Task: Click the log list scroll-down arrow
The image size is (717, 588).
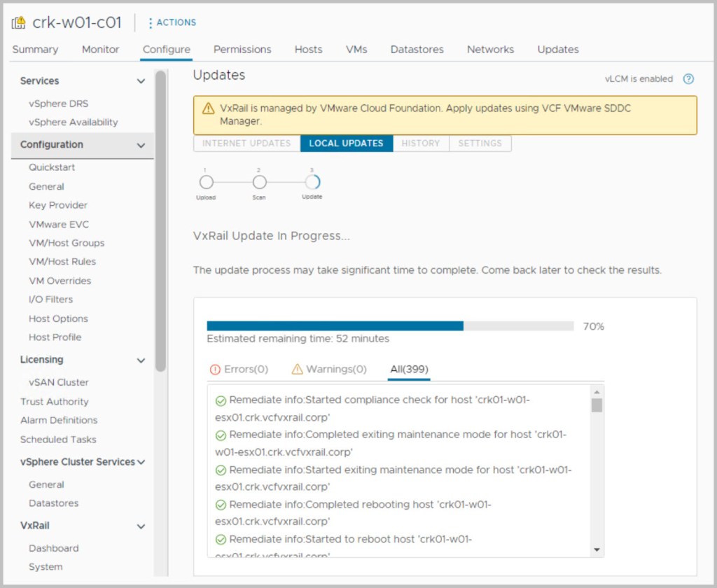Action: (597, 549)
